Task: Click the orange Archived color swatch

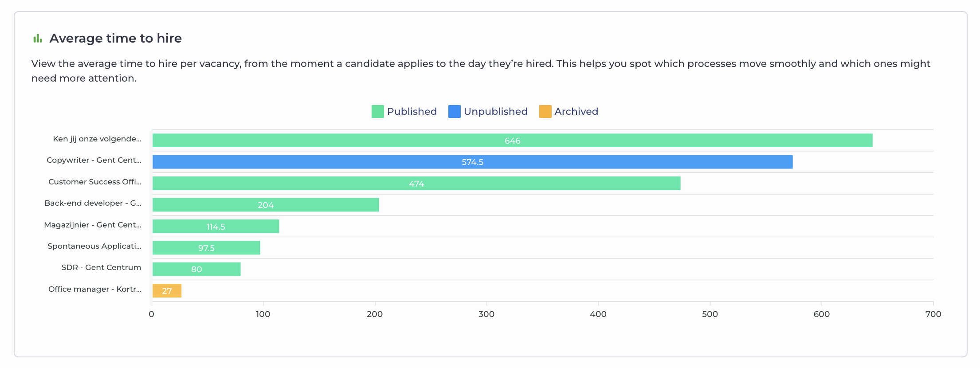Action: click(x=545, y=112)
